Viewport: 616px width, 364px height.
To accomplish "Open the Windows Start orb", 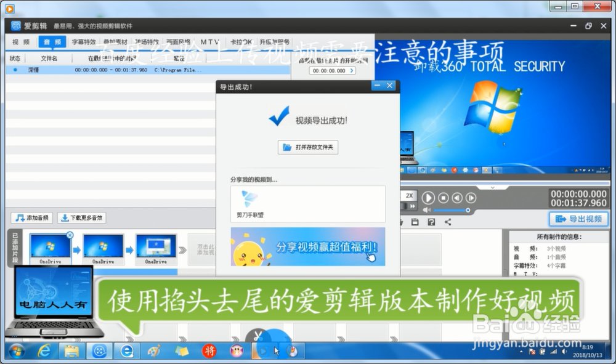I will click(16, 351).
